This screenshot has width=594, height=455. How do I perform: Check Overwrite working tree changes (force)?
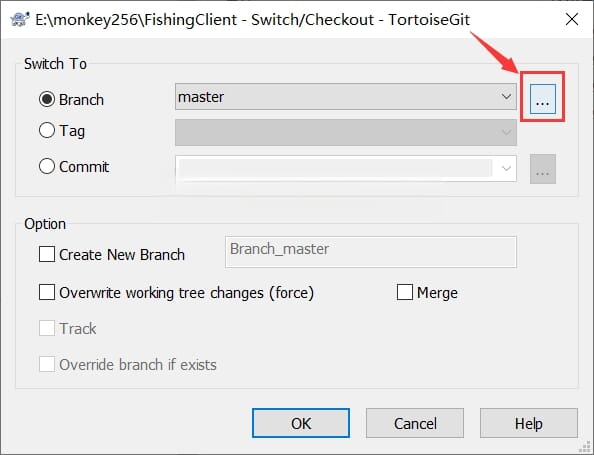[47, 292]
